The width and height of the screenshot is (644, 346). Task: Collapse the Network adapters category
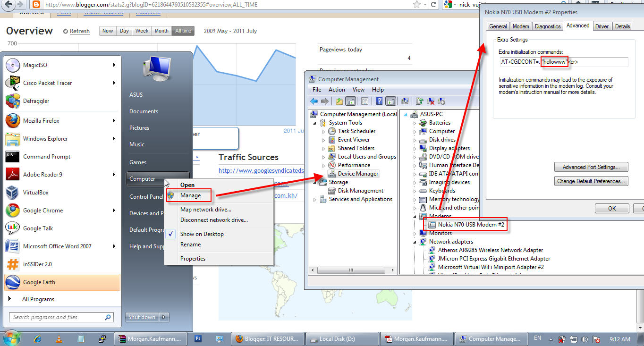[x=415, y=242]
